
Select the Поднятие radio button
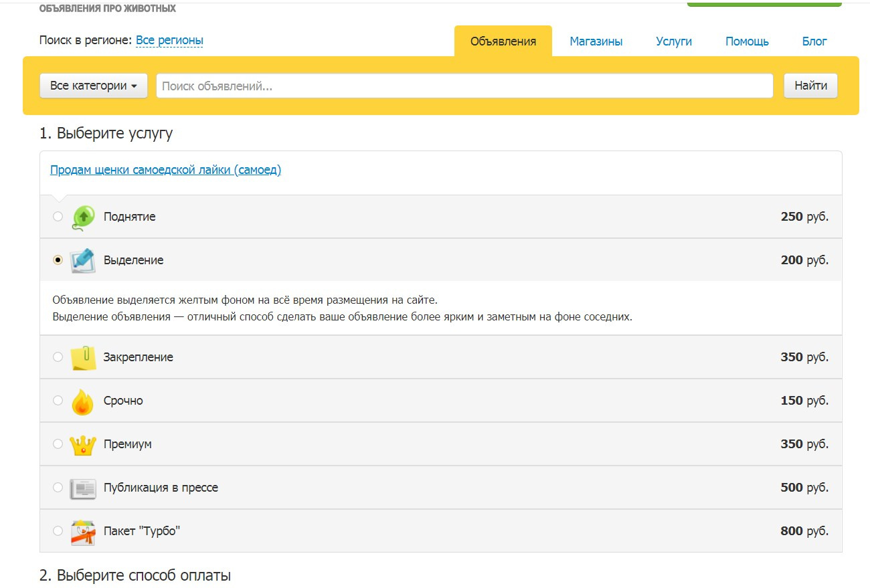point(58,217)
